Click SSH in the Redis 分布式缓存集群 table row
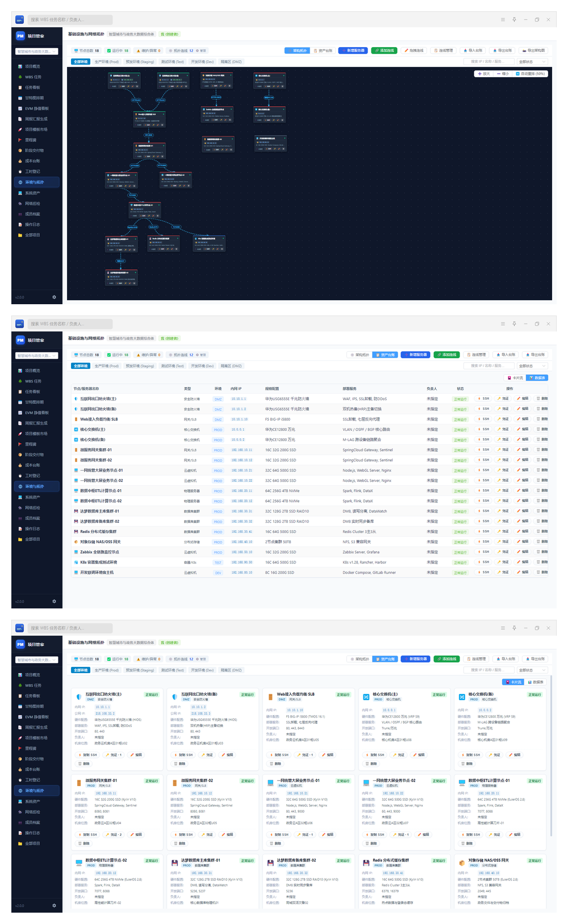Viewport: 568px width, 924px height. (483, 532)
